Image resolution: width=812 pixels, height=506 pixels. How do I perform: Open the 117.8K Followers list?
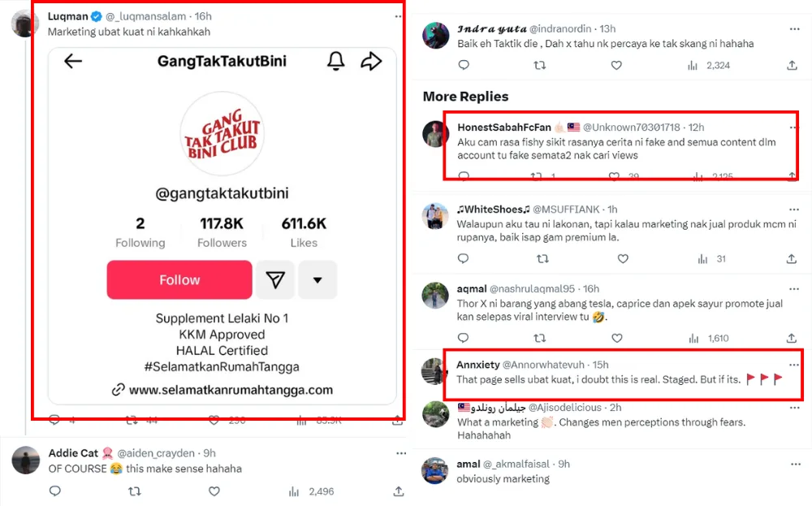(222, 232)
